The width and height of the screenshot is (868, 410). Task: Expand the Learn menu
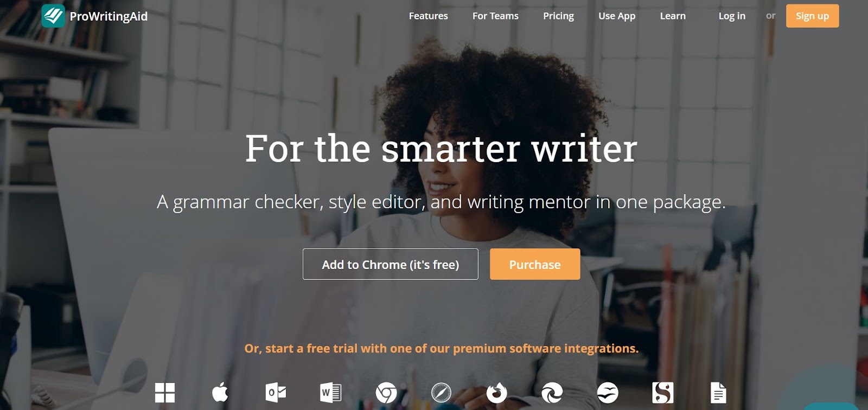click(673, 16)
